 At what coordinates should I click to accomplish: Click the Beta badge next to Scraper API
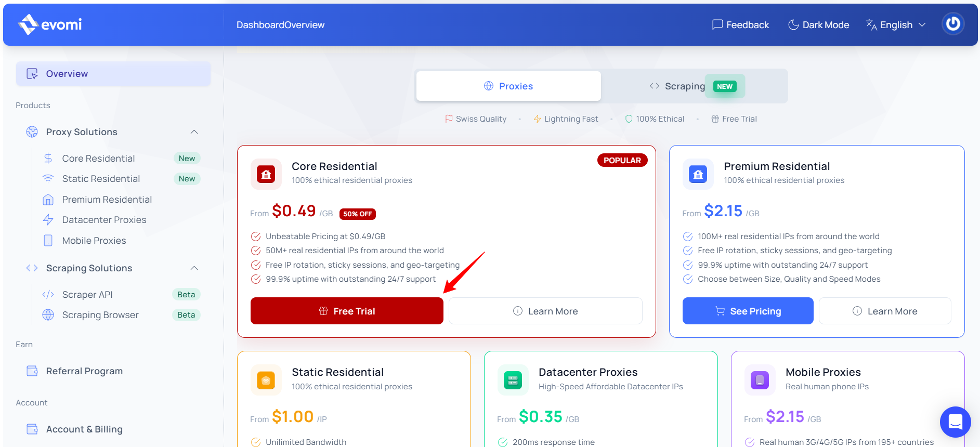[186, 295]
